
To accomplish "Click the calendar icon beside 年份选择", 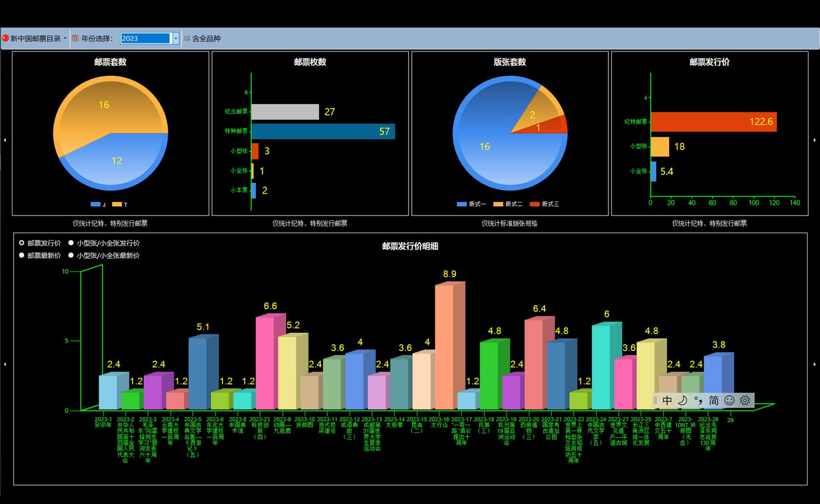I will click(x=75, y=38).
